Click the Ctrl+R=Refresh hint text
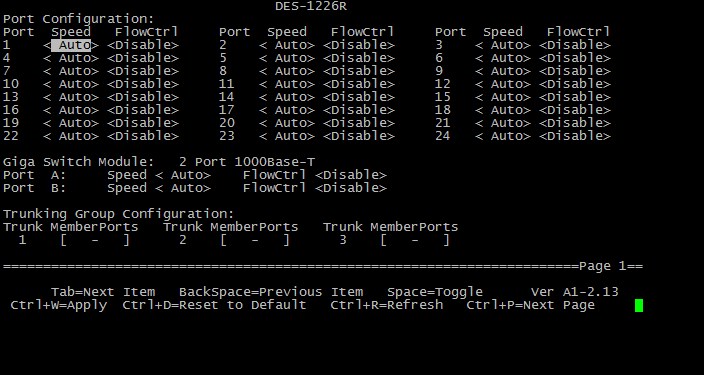Viewport: 704px width, 375px height. [x=387, y=305]
